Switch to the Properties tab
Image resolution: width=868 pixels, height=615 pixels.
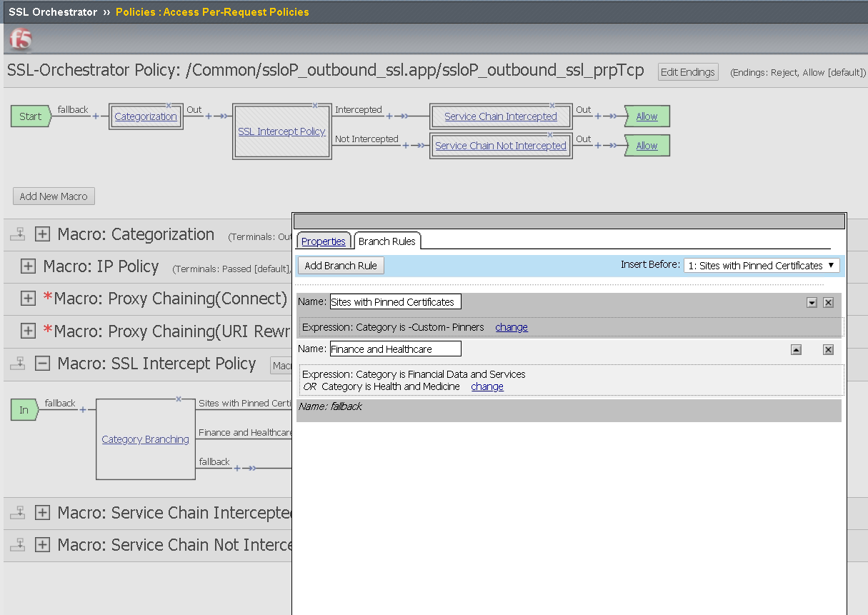tap(324, 241)
